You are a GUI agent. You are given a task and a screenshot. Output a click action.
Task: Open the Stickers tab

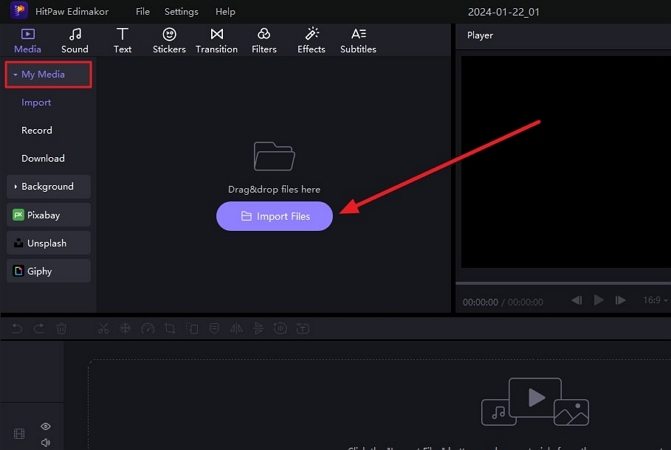(169, 41)
